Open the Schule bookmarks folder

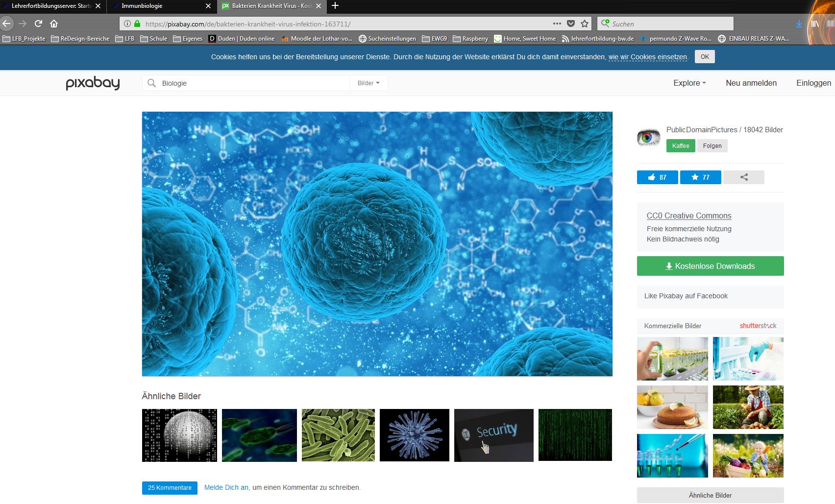tap(154, 39)
